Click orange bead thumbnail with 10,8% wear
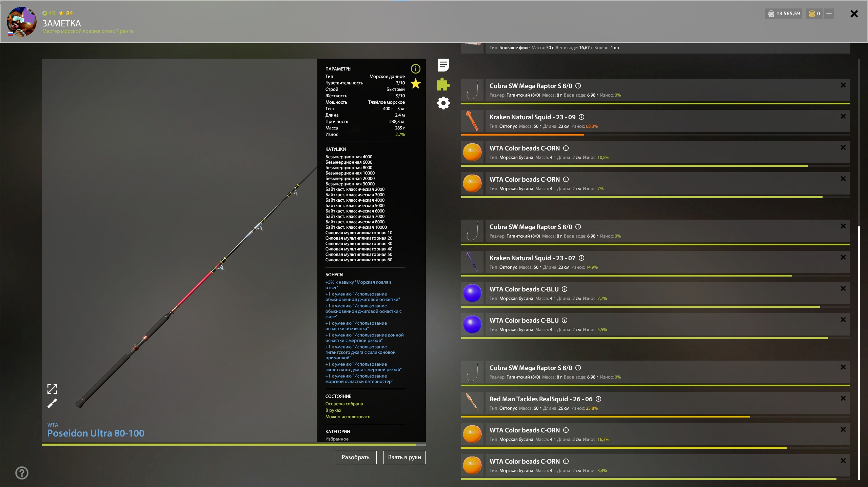Screen dimensions: 868x487 pos(472,152)
